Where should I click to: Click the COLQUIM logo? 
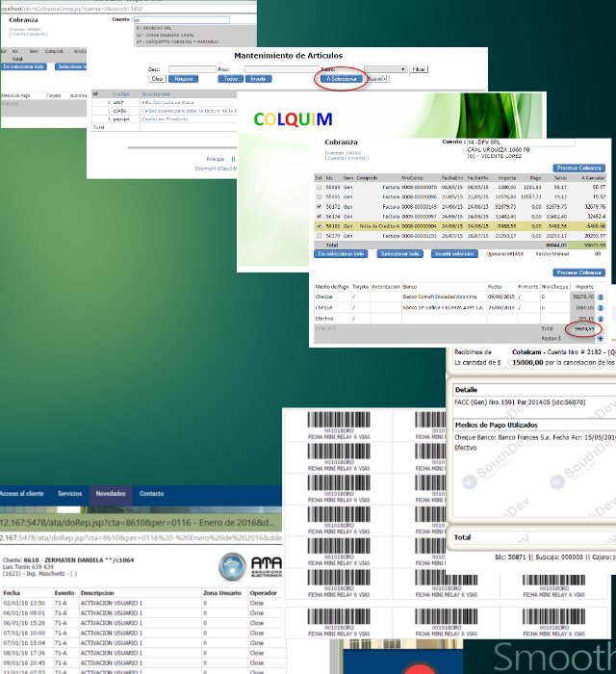293,119
